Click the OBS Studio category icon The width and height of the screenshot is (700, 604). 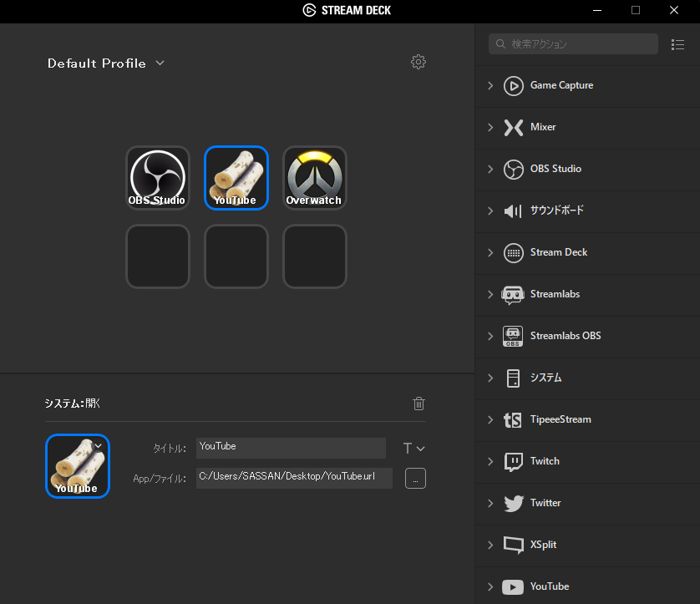514,170
